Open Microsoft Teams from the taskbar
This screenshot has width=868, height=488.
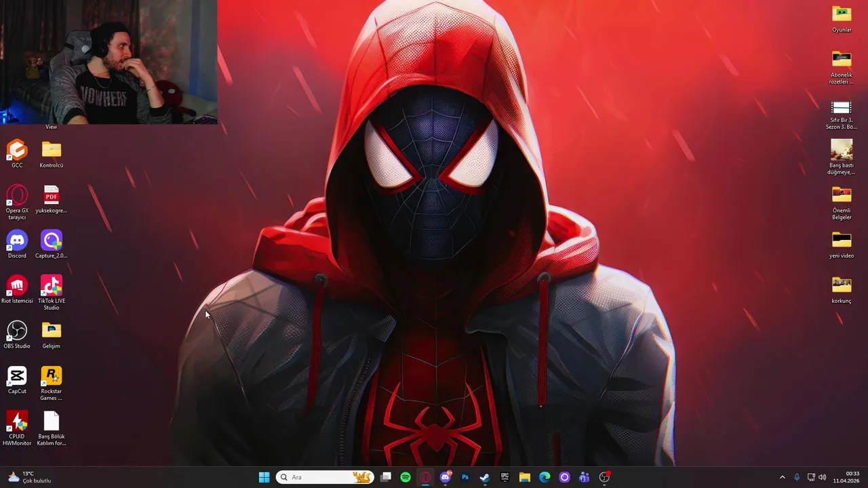(584, 477)
